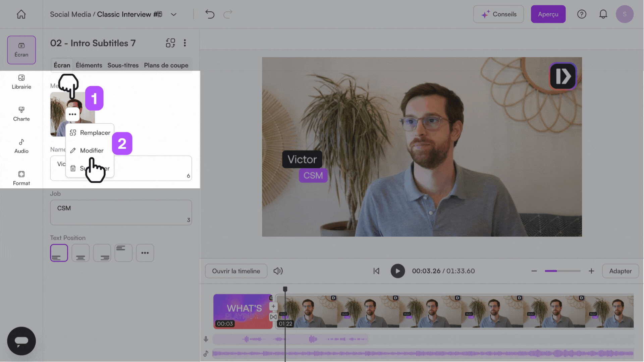Click the undo arrow icon
Image resolution: width=644 pixels, height=362 pixels.
pyautogui.click(x=210, y=14)
